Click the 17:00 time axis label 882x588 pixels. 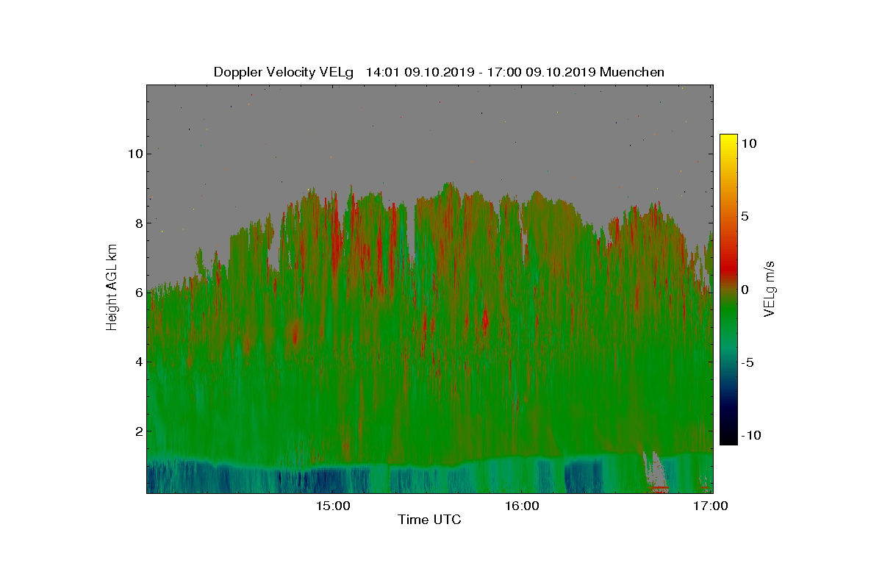(x=711, y=506)
